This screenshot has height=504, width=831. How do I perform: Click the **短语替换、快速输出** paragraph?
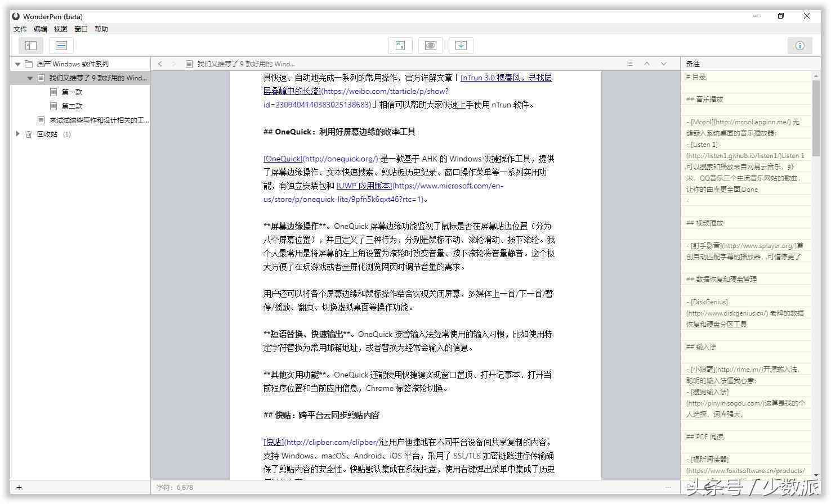(408, 341)
